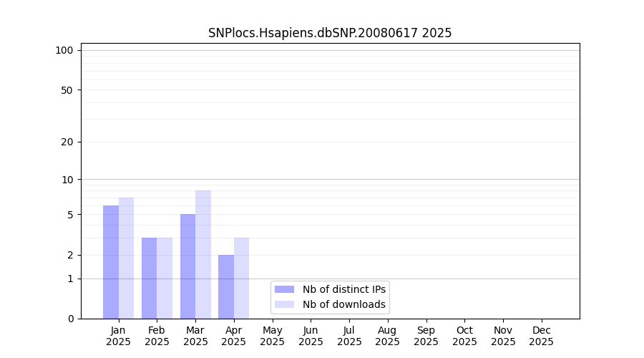This screenshot has width=644, height=358.
Task: Click the 0 tick label on y-axis
Action: click(70, 319)
